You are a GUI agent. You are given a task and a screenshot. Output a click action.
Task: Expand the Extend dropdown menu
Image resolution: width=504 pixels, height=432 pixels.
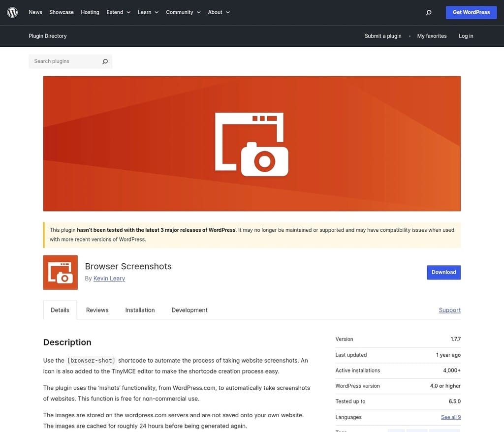click(119, 12)
